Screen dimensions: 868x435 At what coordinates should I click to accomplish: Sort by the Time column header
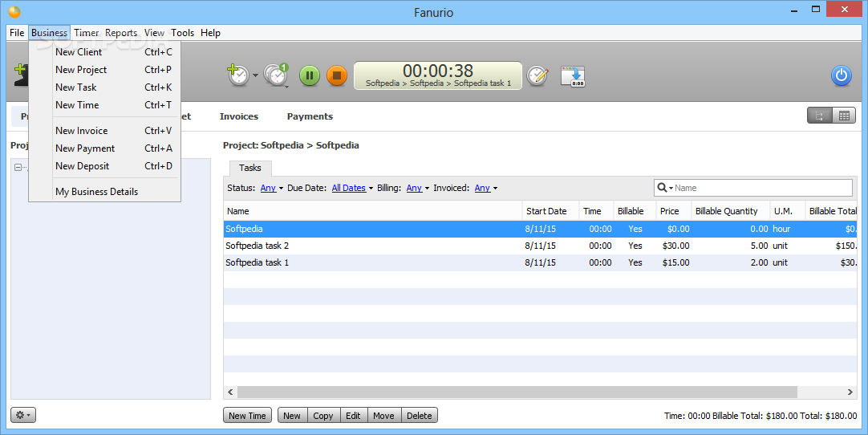pos(595,211)
